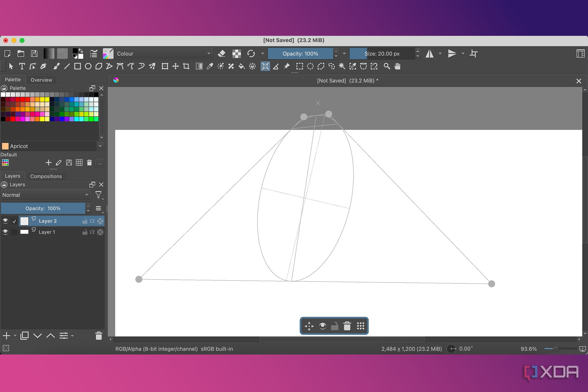
Task: Select the Assistant tool
Action: coord(265,66)
